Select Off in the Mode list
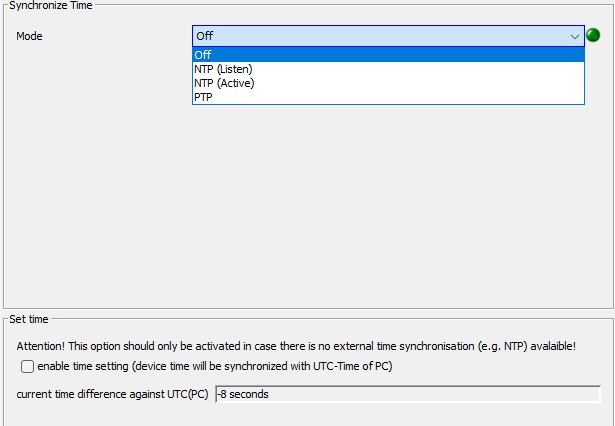 (204, 55)
